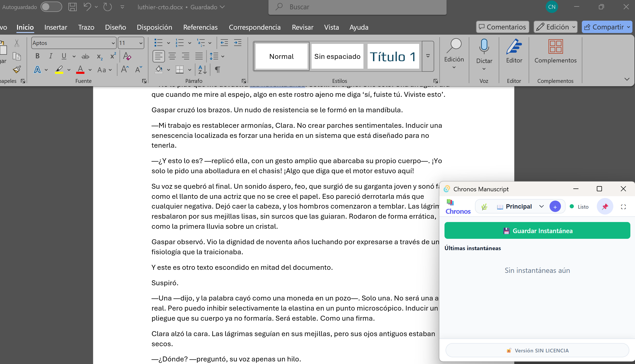Image resolution: width=635 pixels, height=364 pixels.
Task: Select Justify paragraph alignment
Action: click(199, 56)
